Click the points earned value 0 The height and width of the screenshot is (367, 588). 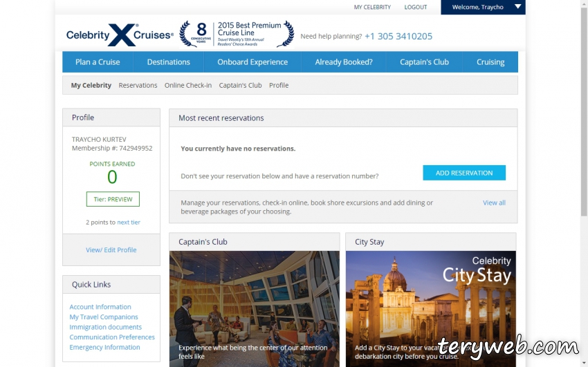coord(112,177)
